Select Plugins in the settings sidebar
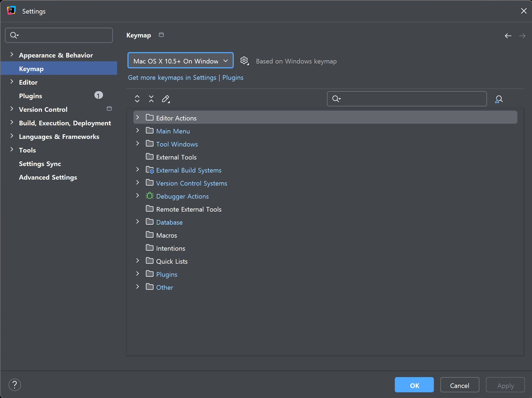The width and height of the screenshot is (532, 398). (30, 96)
